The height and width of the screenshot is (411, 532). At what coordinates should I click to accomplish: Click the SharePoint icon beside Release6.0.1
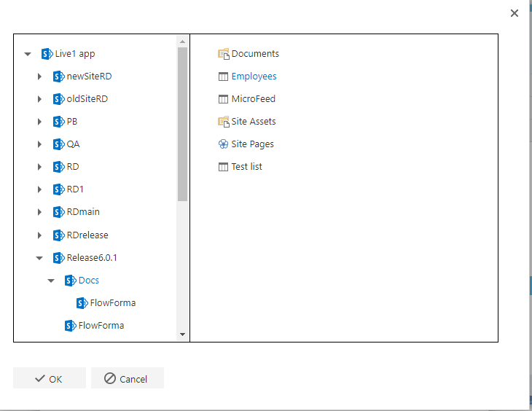(x=59, y=258)
